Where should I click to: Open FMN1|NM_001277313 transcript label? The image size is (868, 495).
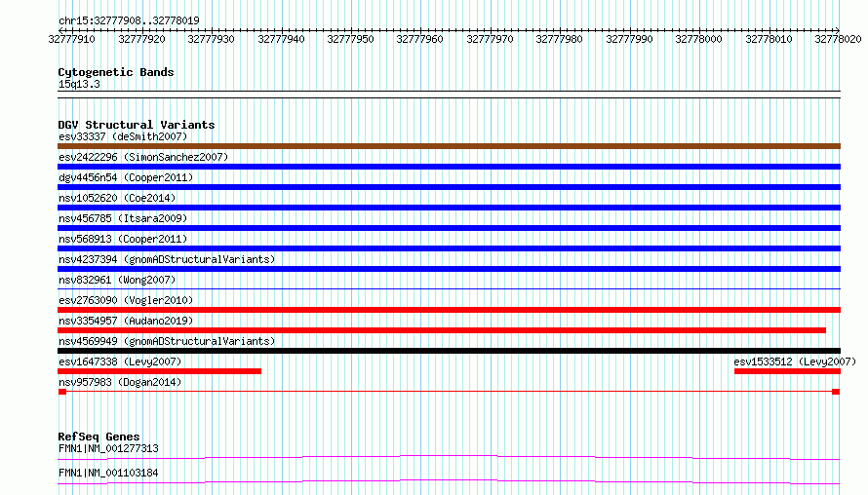[x=108, y=448]
